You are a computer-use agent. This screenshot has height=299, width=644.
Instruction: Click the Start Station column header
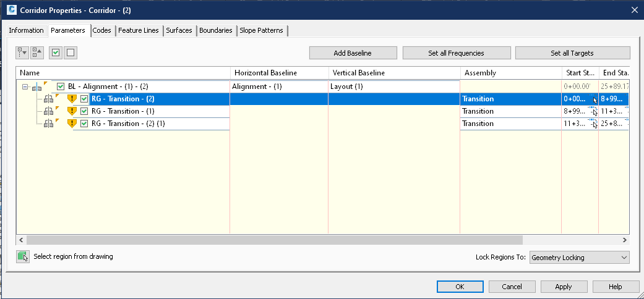tap(580, 73)
